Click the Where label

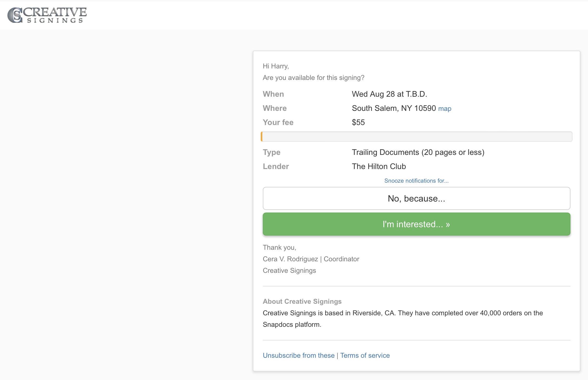click(x=275, y=108)
